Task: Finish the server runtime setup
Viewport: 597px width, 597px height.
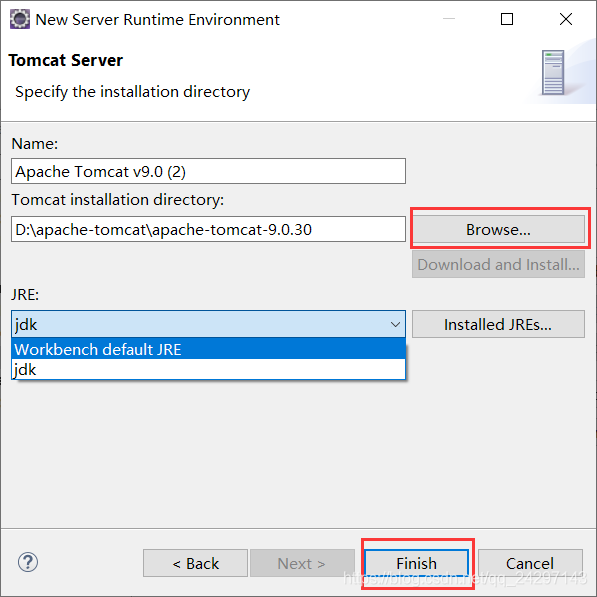Action: tap(417, 563)
